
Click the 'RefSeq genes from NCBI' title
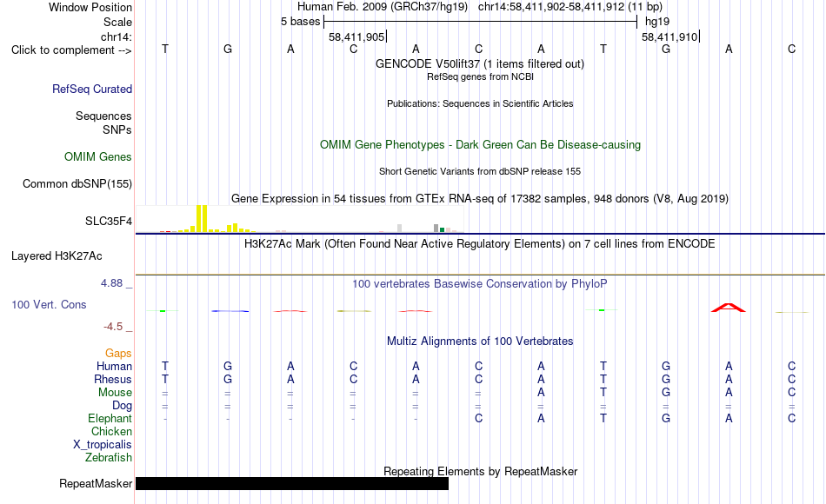480,76
